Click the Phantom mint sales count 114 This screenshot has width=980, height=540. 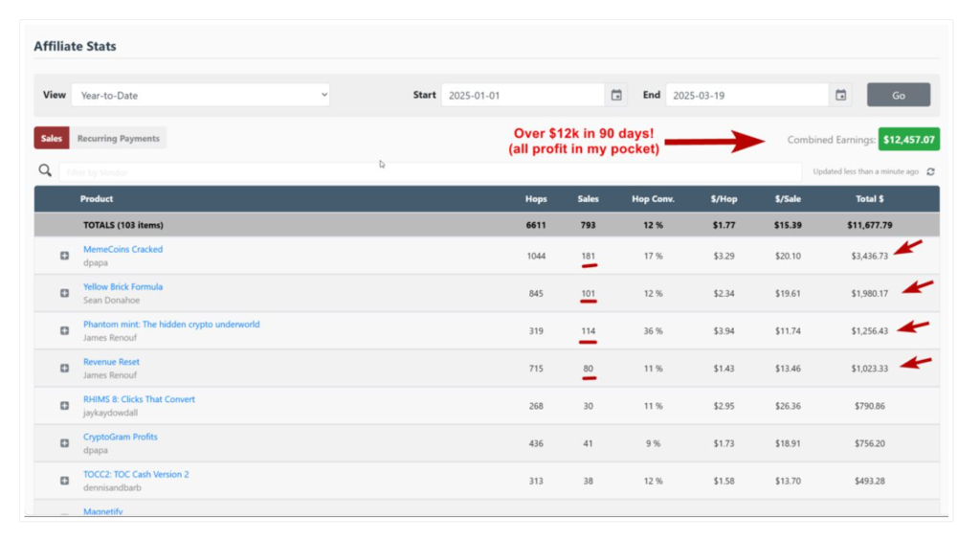tap(588, 330)
